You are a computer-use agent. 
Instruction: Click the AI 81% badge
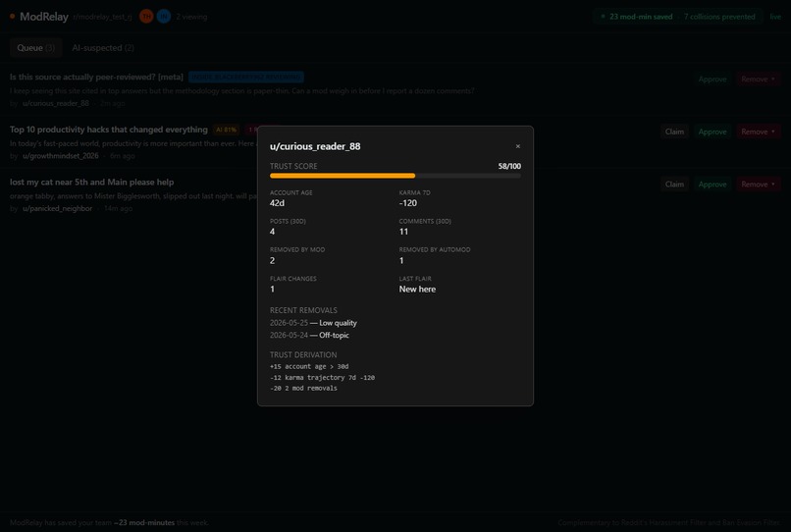pos(226,130)
